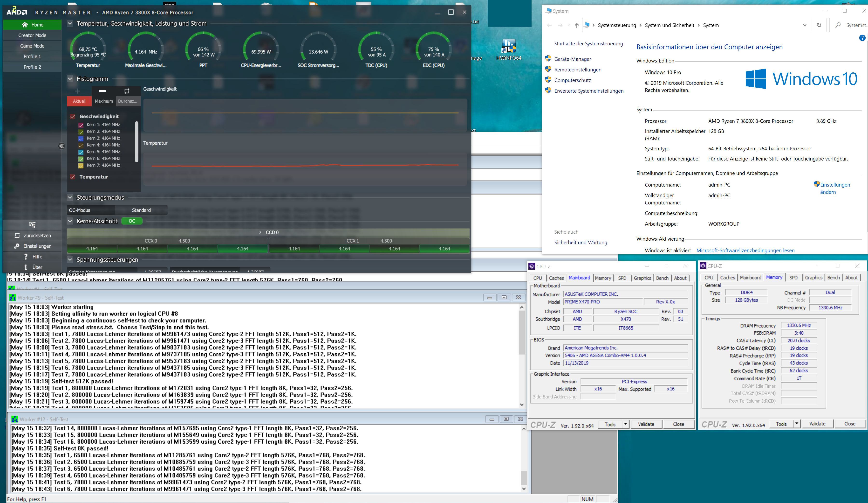Viewport: 868px width, 503px height.
Task: Click Worker #12 window minimize icon
Action: [492, 419]
